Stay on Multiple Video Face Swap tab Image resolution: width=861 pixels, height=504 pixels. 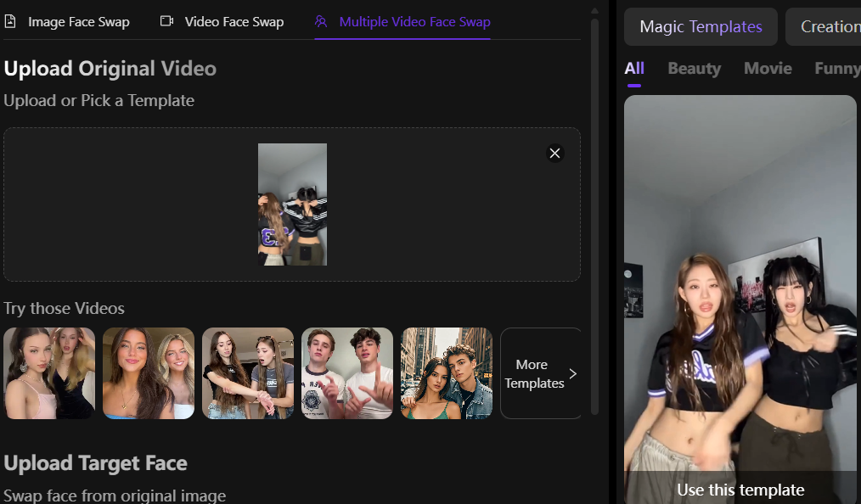click(402, 21)
